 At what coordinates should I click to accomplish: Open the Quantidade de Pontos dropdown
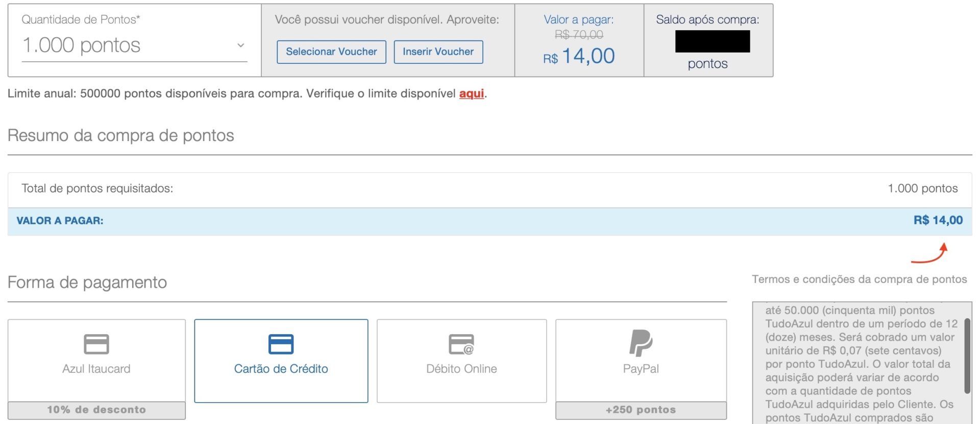(x=134, y=45)
